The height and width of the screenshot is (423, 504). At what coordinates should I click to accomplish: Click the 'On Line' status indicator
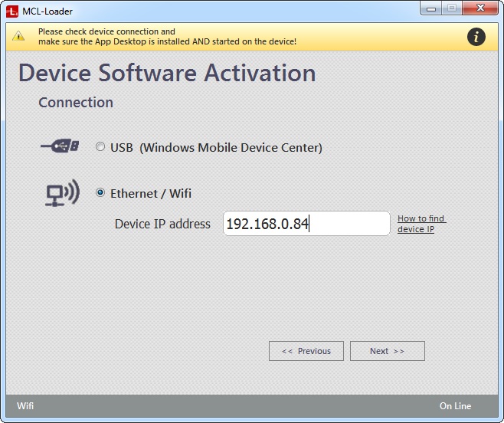click(455, 405)
